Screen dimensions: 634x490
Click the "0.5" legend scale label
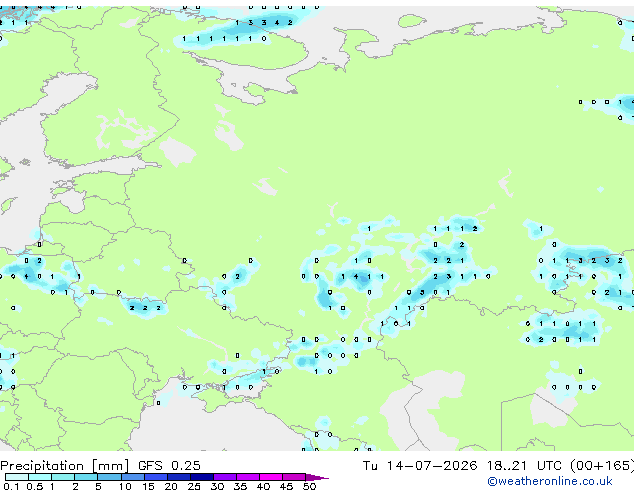point(35,486)
